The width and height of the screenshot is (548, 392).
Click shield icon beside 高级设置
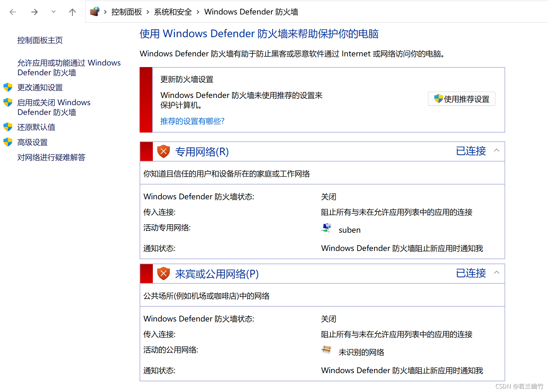click(x=8, y=142)
